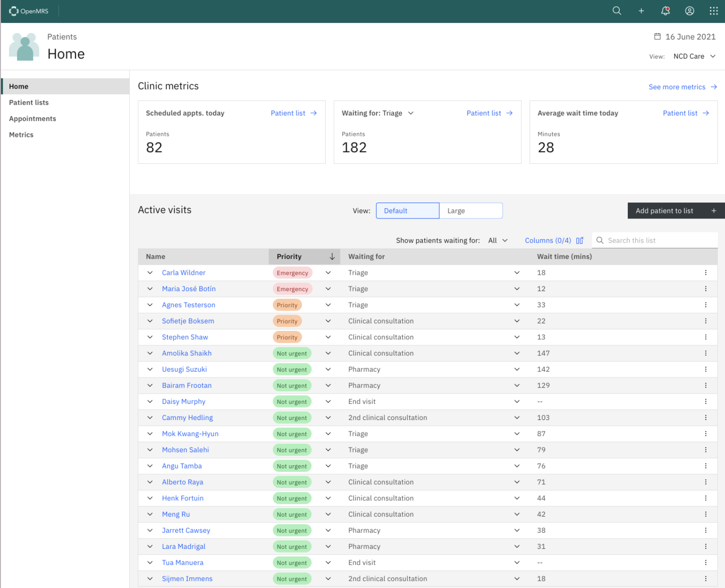Click the Search this list field
The image size is (725, 588).
point(655,240)
